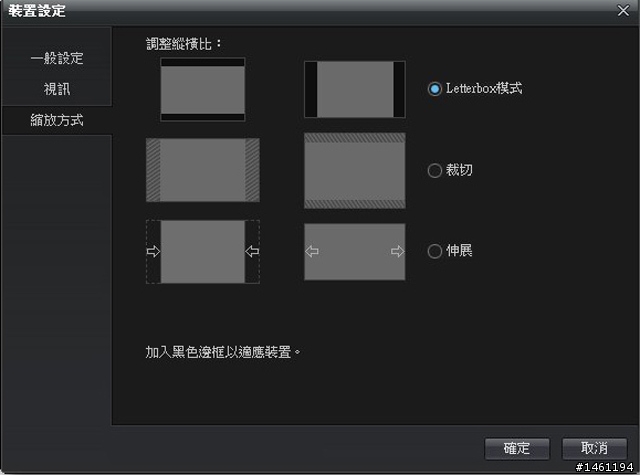
Task: Select the 縮放方式 tab
Action: coord(57,120)
